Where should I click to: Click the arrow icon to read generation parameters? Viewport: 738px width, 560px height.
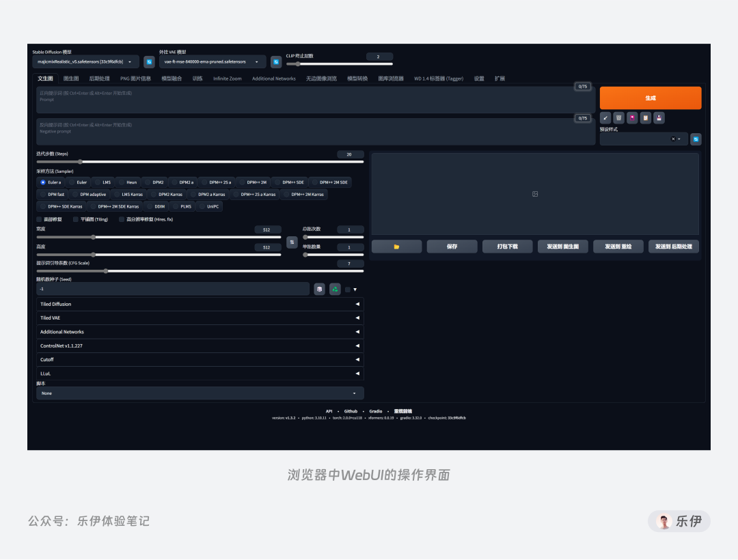pyautogui.click(x=605, y=117)
